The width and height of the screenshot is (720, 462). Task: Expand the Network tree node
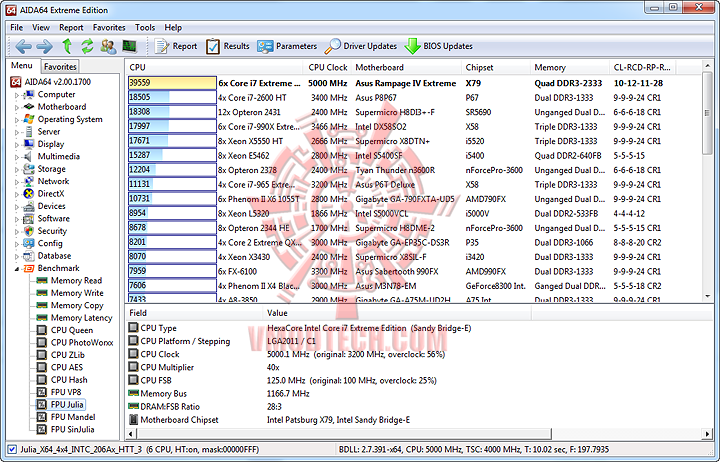[17, 182]
